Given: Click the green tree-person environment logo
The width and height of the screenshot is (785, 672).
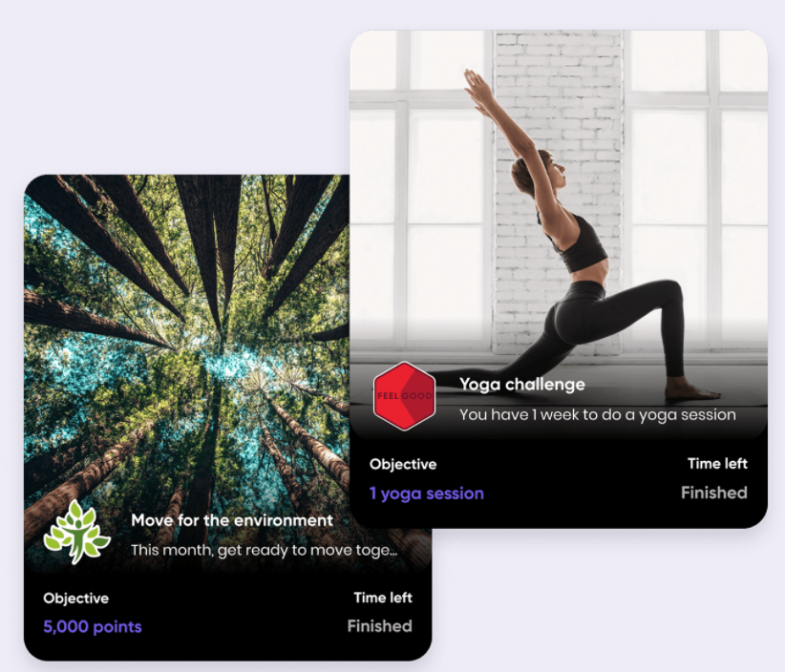Looking at the screenshot, I should coord(76,533).
